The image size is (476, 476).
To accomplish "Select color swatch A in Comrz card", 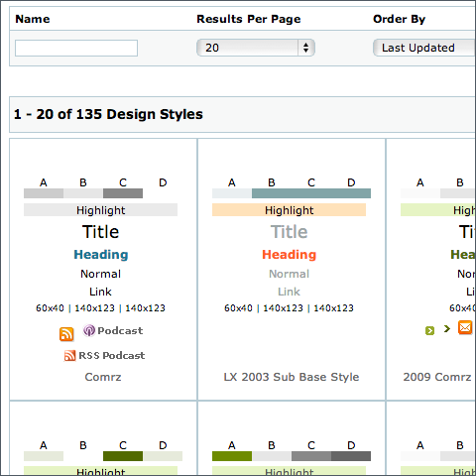I will coord(44,193).
